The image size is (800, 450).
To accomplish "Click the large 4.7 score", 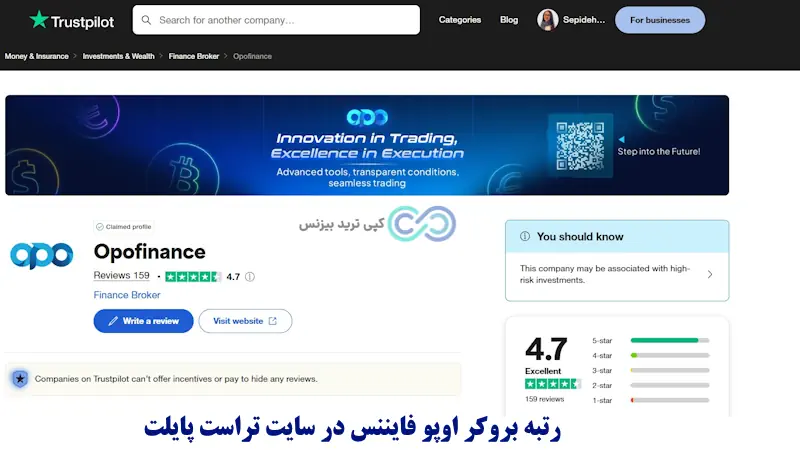I will click(545, 349).
